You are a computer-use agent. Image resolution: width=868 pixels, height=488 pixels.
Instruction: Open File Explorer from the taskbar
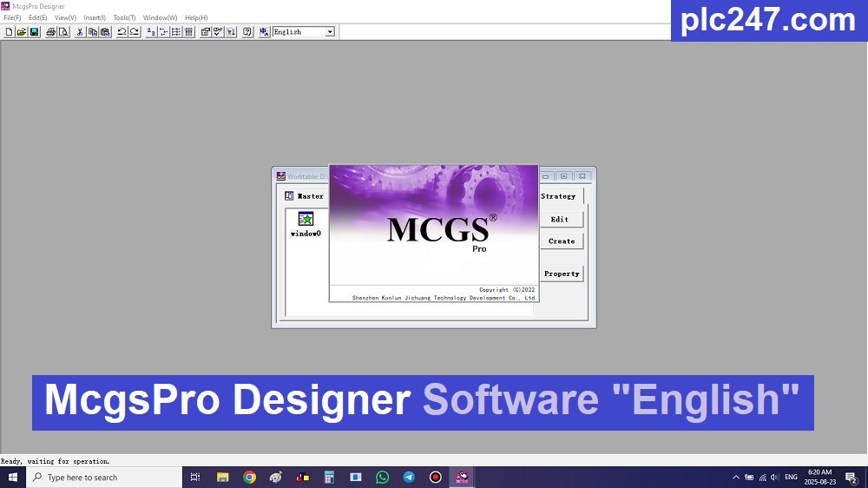[222, 477]
